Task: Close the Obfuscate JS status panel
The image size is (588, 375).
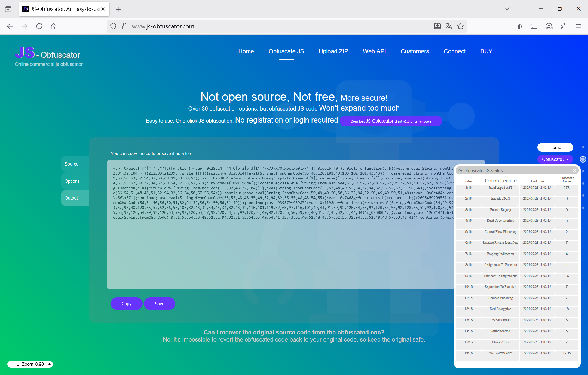Action: tap(574, 171)
